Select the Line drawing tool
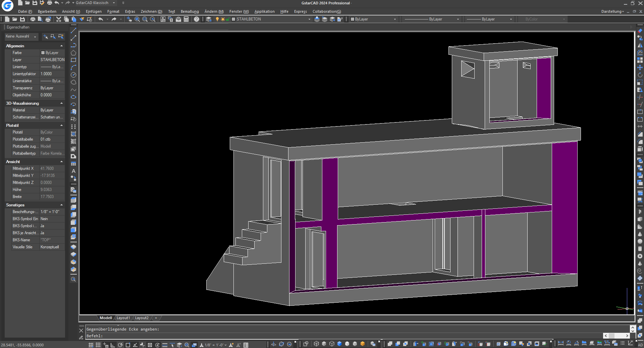 [x=73, y=31]
